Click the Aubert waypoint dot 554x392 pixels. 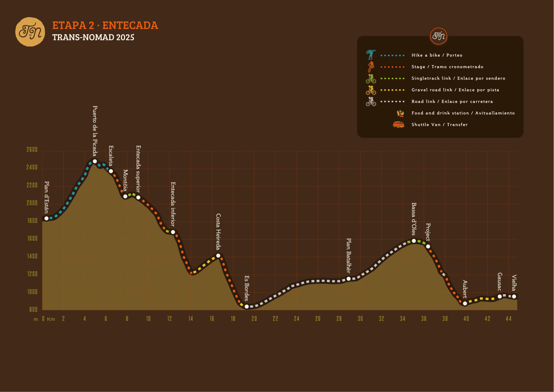click(465, 303)
